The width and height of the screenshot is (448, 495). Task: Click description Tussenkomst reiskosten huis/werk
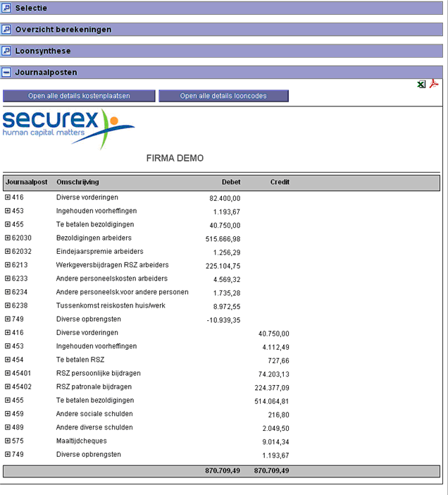[111, 306]
